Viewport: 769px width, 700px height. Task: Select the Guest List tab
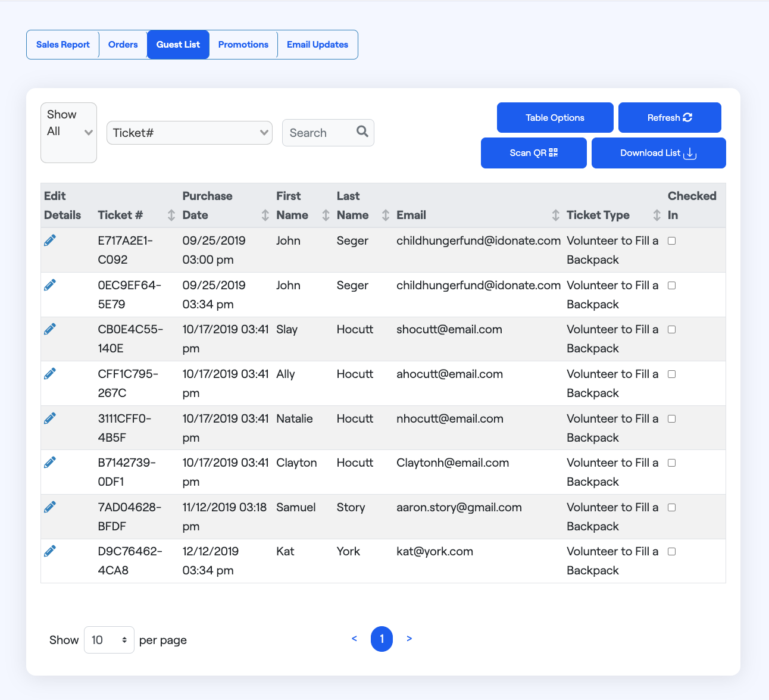click(178, 45)
